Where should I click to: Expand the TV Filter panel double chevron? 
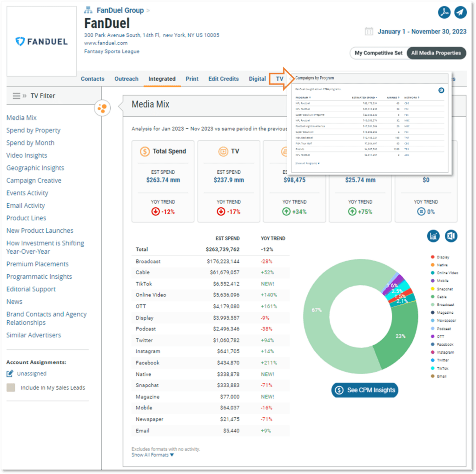25,96
